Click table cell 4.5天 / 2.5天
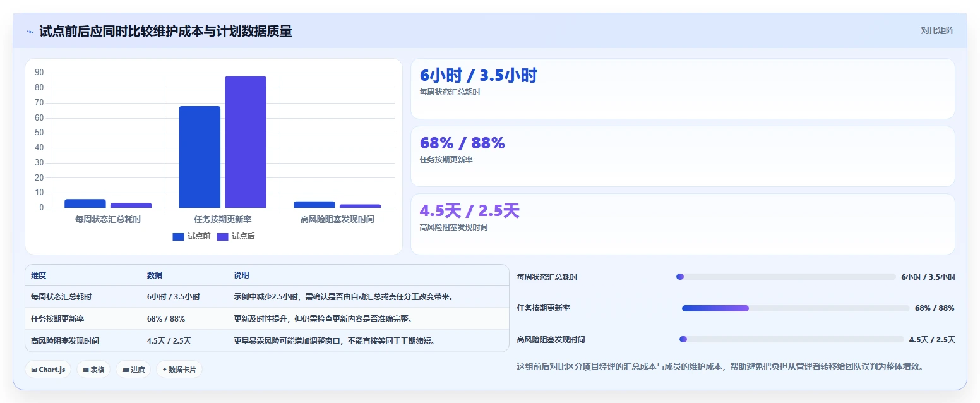This screenshot has height=403, width=980. [x=169, y=341]
